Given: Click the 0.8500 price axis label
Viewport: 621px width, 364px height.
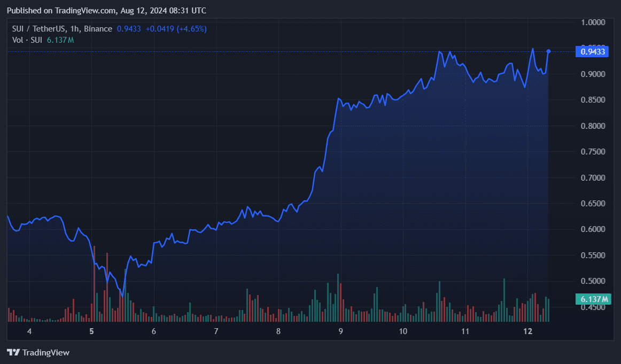Looking at the screenshot, I should pyautogui.click(x=593, y=100).
